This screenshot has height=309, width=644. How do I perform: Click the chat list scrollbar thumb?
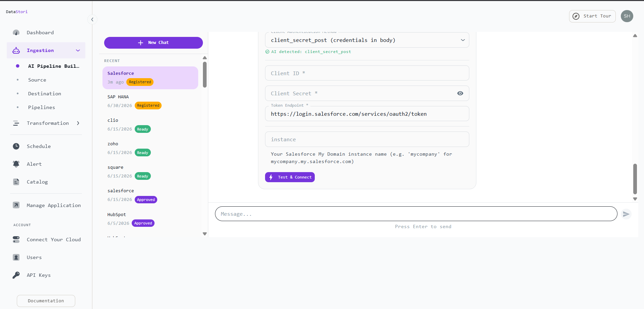click(x=205, y=74)
